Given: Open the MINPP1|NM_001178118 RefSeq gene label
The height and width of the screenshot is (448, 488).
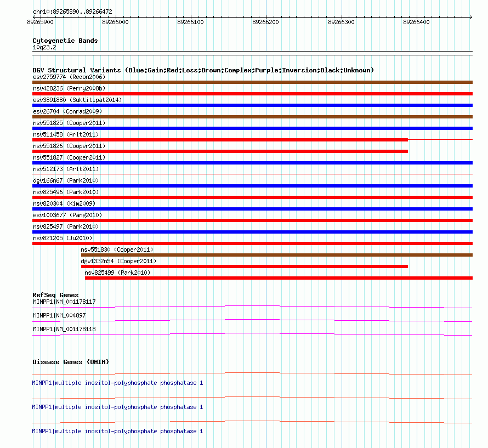Looking at the screenshot, I should point(64,329).
